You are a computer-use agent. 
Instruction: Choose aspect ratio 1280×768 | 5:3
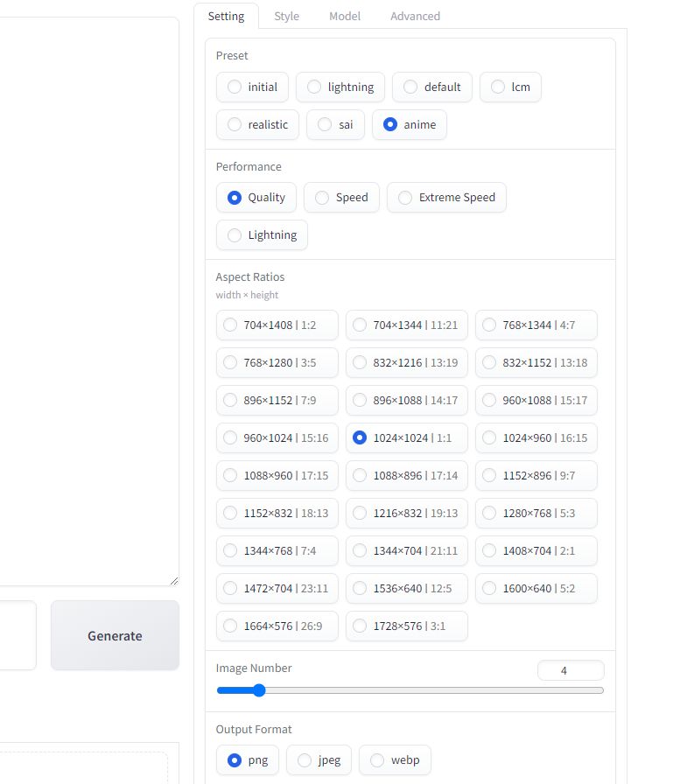click(536, 513)
